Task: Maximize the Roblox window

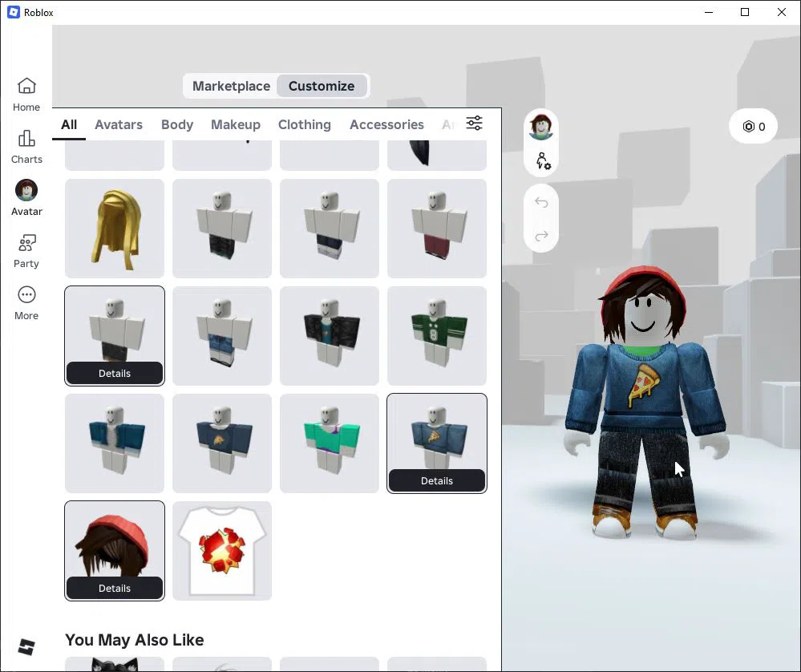Action: click(745, 12)
